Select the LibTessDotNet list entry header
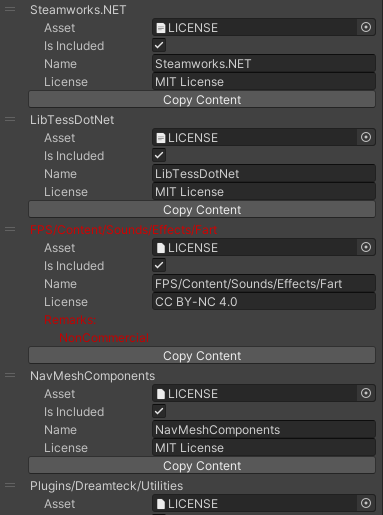383x515 pixels. click(72, 120)
